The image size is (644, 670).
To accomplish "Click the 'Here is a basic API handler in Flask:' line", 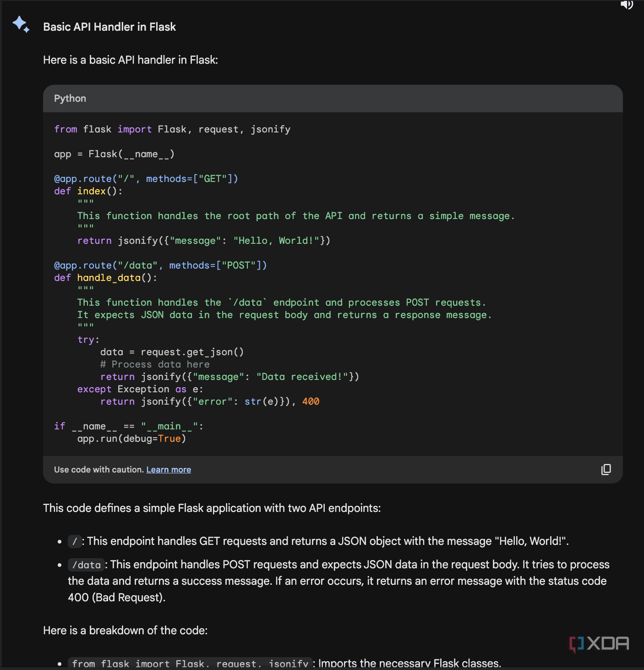I will [x=131, y=60].
